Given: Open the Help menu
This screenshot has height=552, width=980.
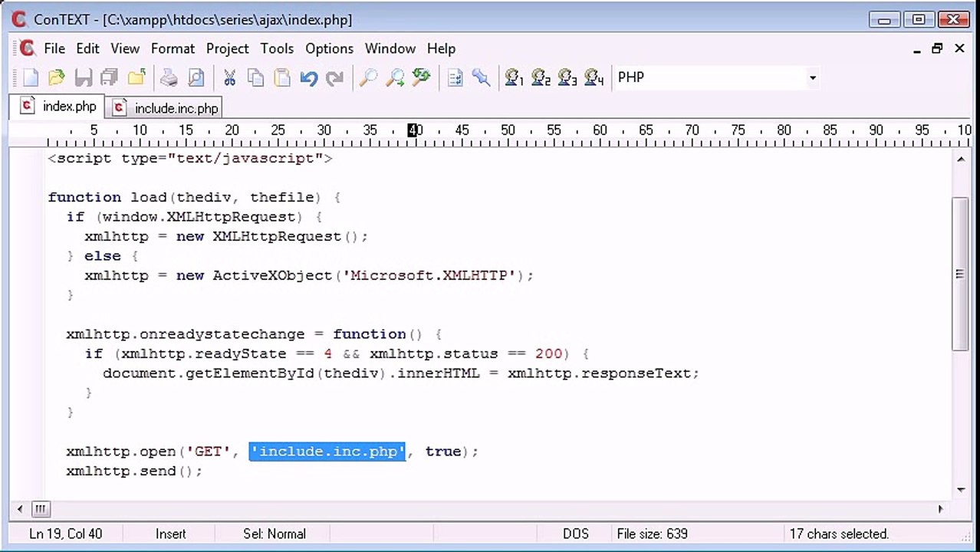Looking at the screenshot, I should click(441, 48).
